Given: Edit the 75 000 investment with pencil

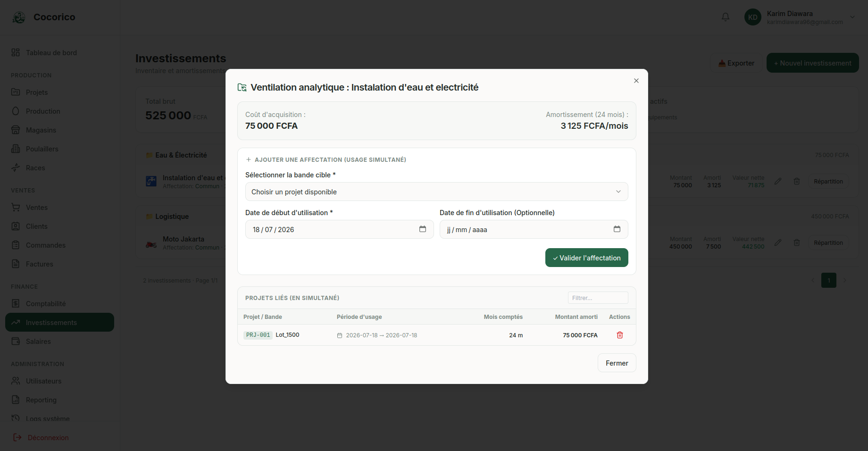Looking at the screenshot, I should [x=778, y=181].
